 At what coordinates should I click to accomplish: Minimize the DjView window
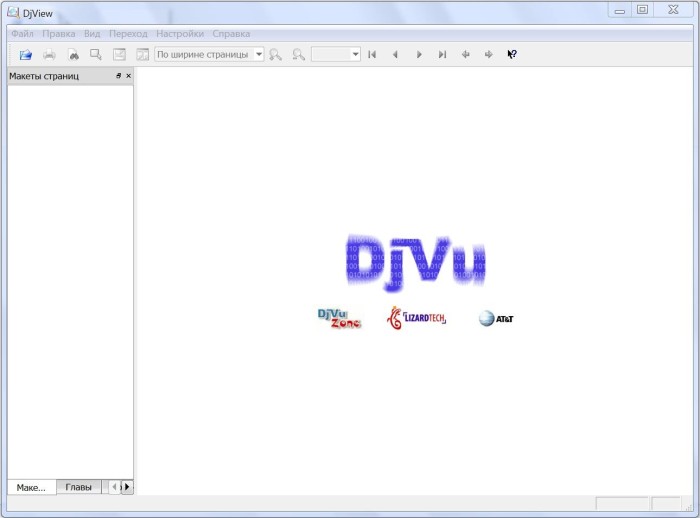[x=620, y=10]
